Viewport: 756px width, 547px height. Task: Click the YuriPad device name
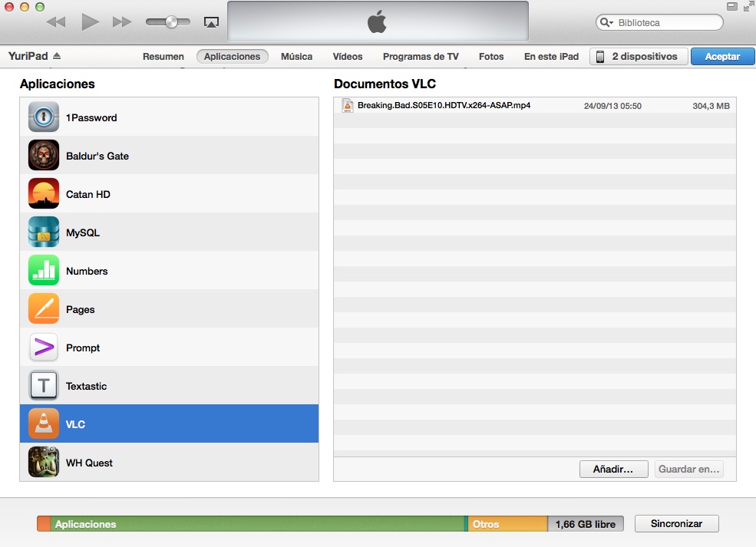click(28, 56)
